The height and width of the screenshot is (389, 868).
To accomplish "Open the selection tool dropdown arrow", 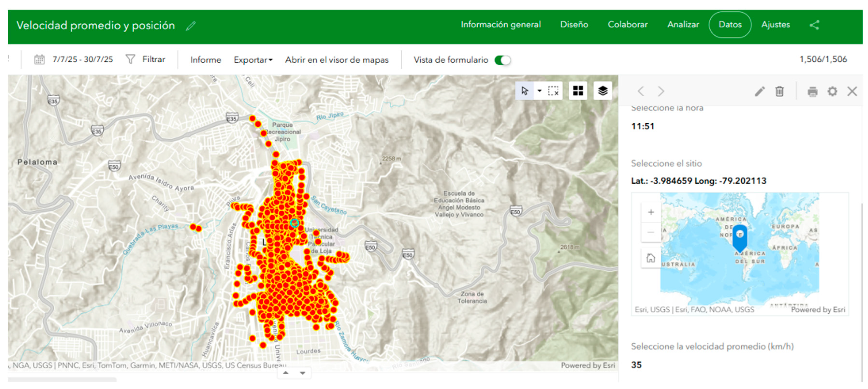I will (x=539, y=91).
